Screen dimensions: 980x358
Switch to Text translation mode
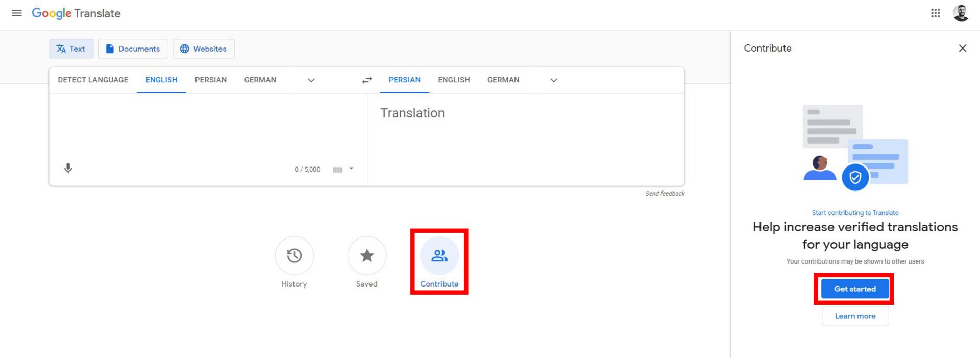click(x=71, y=49)
